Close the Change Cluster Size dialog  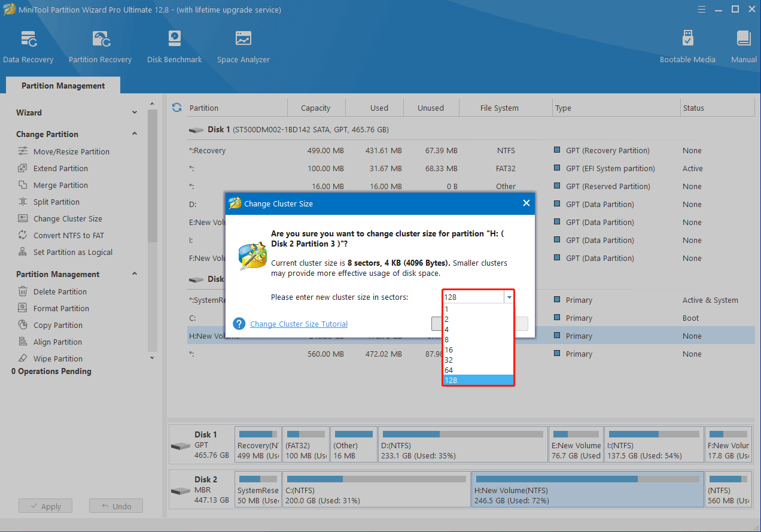click(526, 203)
